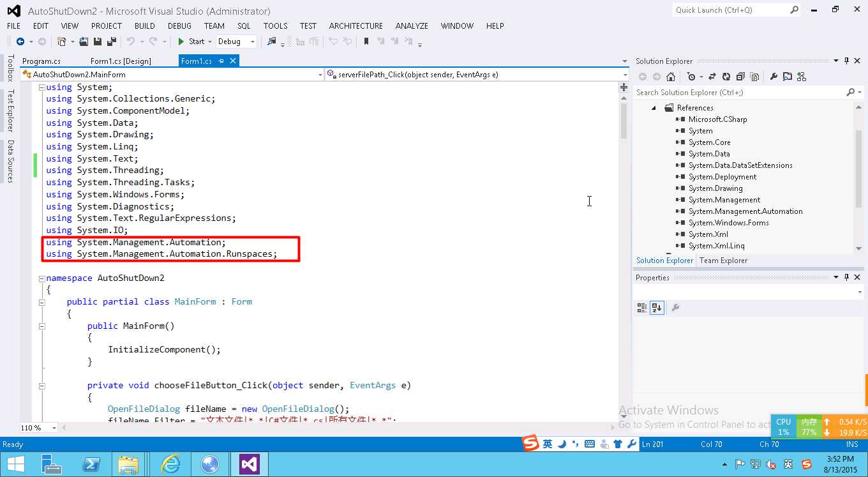Refresh the Solution Explorer

(x=726, y=77)
